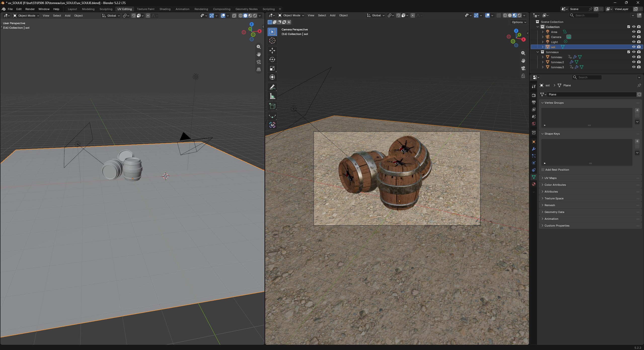Select the Area light in outliner

(x=554, y=32)
